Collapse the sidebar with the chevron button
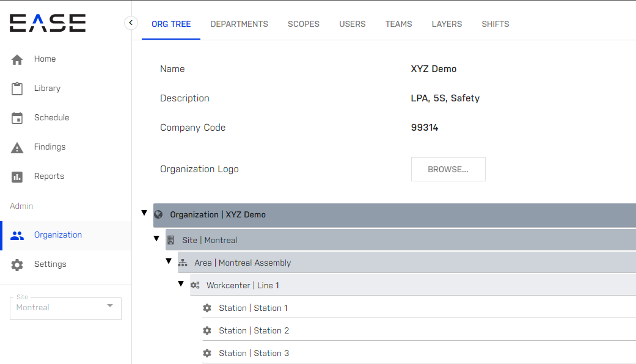The width and height of the screenshot is (636, 364). pos(131,23)
